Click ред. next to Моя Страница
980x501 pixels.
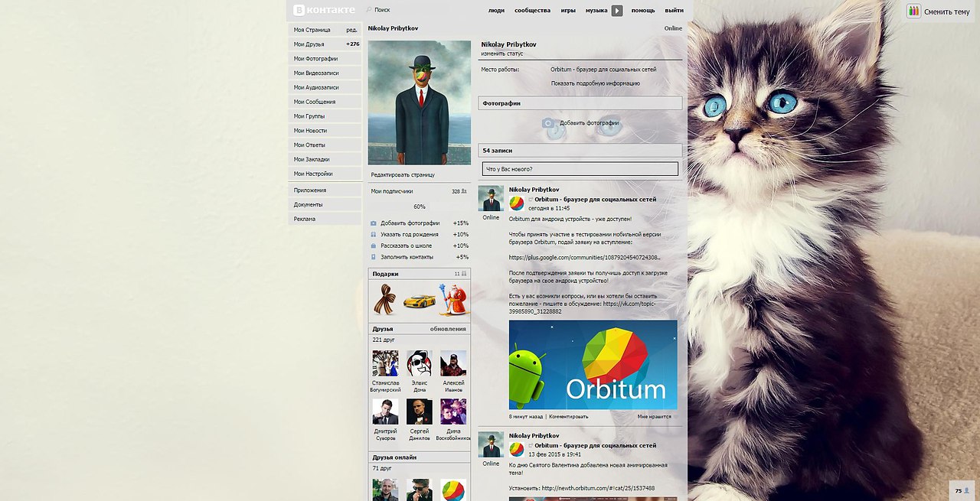[x=351, y=30]
